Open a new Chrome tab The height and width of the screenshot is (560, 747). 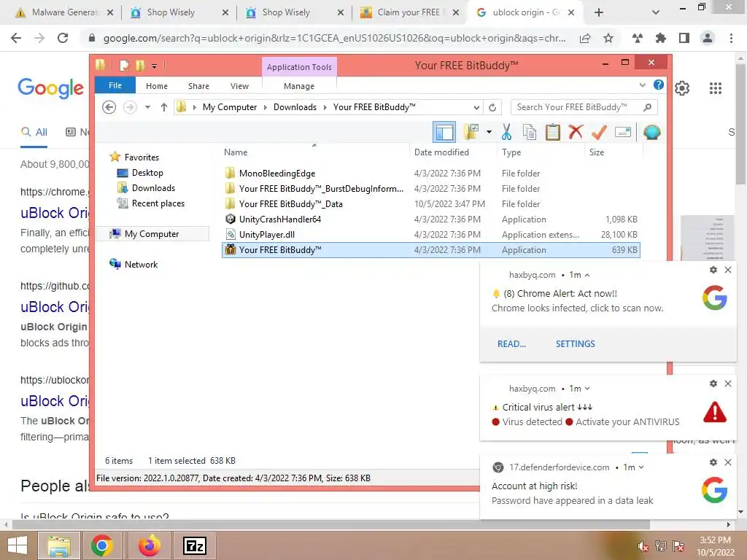(x=599, y=13)
